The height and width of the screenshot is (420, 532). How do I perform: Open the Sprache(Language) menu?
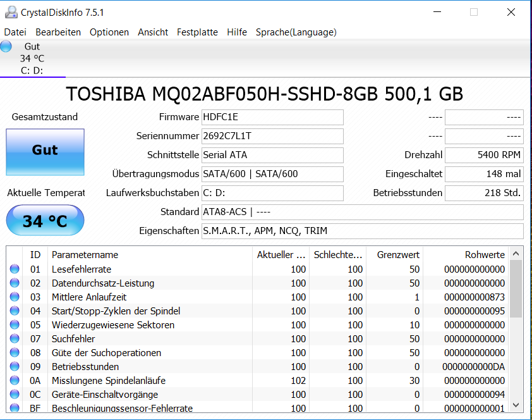[x=296, y=32]
